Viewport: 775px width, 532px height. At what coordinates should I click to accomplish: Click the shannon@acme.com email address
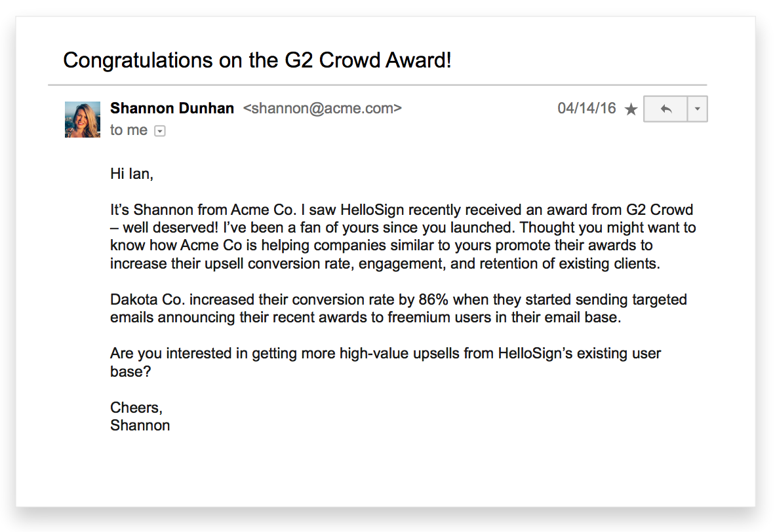pos(322,108)
